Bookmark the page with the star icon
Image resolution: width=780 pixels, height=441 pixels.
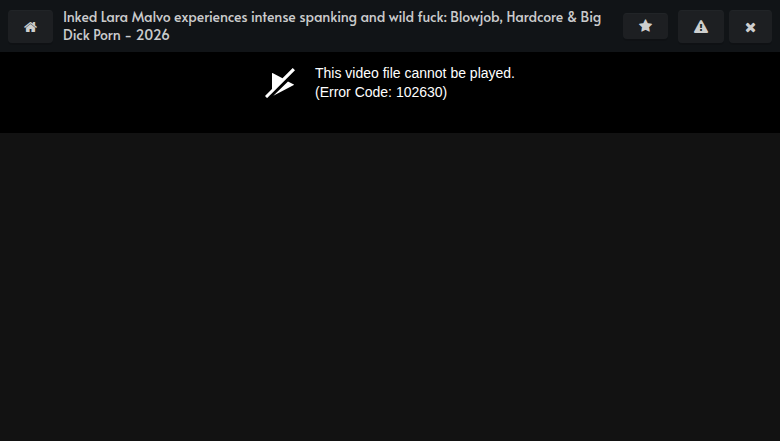(x=645, y=26)
